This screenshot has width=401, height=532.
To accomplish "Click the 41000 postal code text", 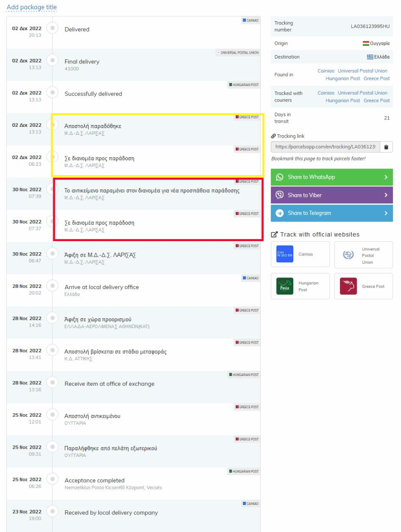I will click(72, 69).
